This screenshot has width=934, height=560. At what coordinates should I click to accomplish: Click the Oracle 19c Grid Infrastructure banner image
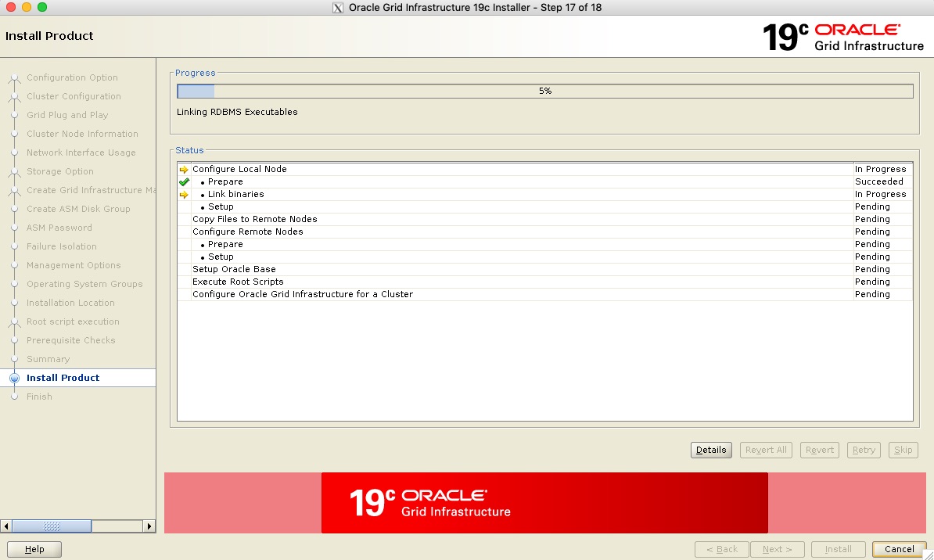(x=544, y=503)
